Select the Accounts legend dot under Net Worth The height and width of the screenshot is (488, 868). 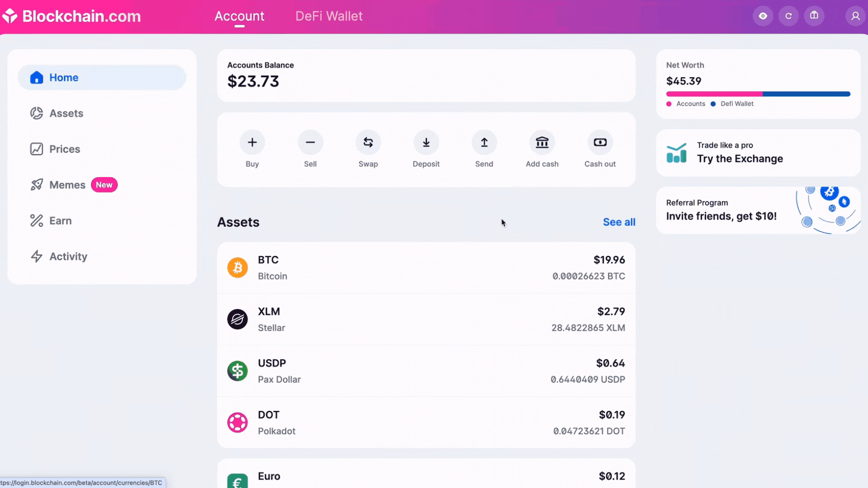tap(669, 103)
